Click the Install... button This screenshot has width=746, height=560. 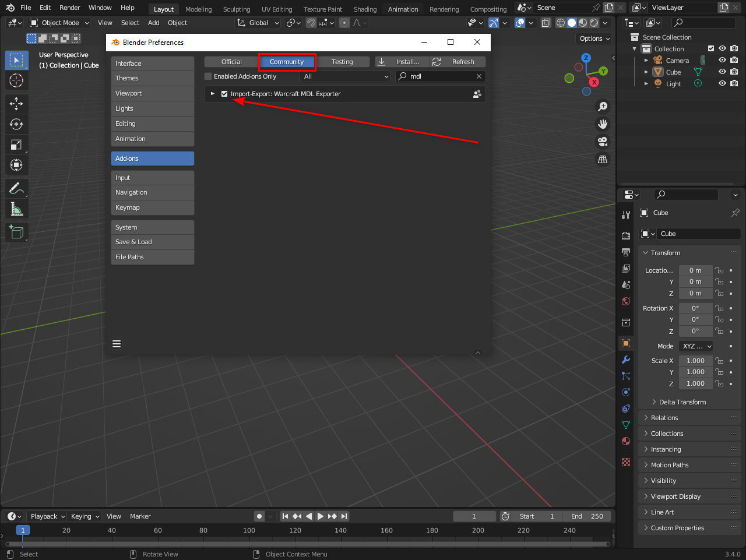pos(402,62)
